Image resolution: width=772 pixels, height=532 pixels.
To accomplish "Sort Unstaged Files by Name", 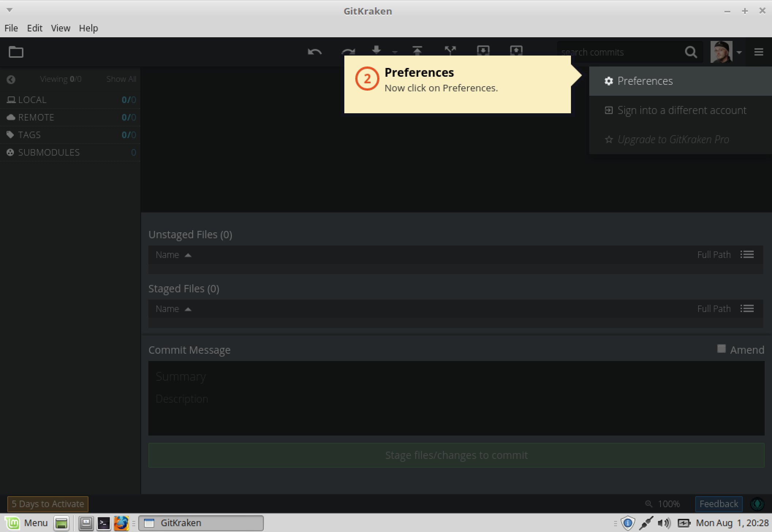I will click(173, 255).
